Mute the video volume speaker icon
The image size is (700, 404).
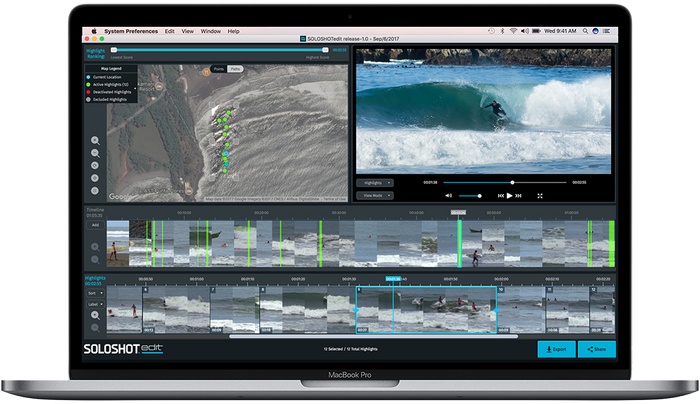[449, 196]
